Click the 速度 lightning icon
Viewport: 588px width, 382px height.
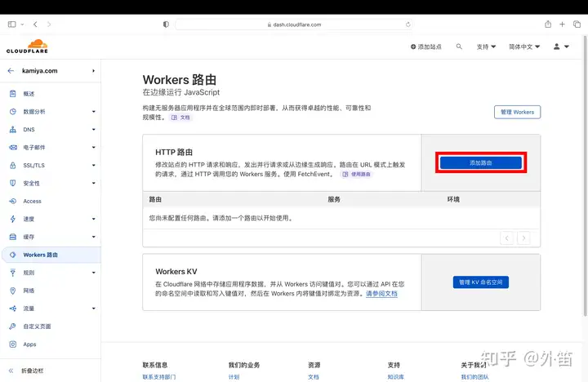point(13,219)
